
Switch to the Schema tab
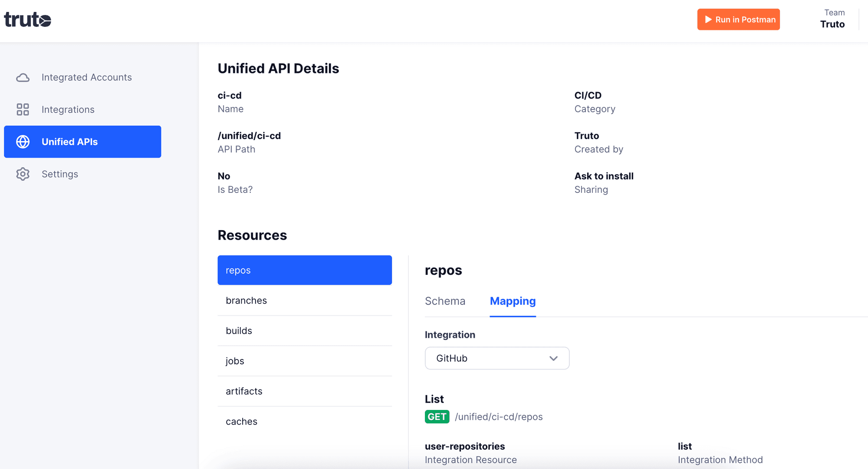445,301
